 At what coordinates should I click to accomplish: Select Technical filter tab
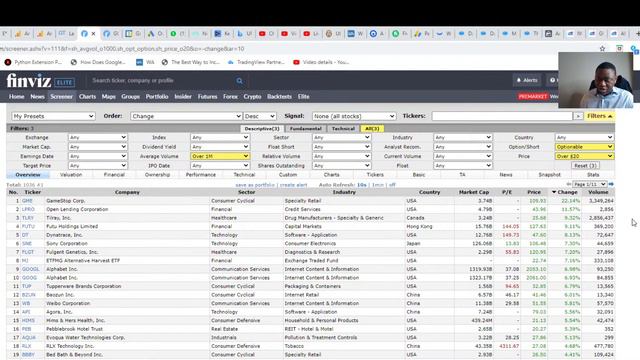[343, 129]
